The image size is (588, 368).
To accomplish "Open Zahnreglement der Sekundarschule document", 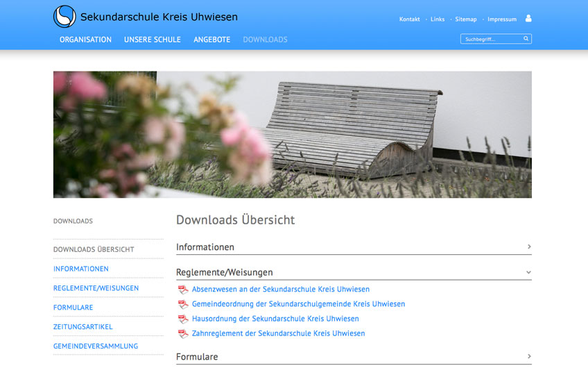I will click(278, 333).
